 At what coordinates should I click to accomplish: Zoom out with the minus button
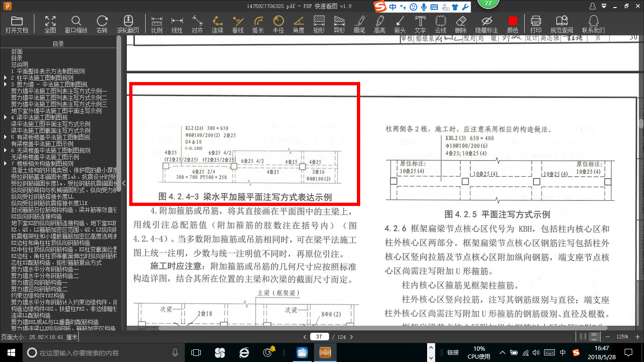[x=608, y=337]
